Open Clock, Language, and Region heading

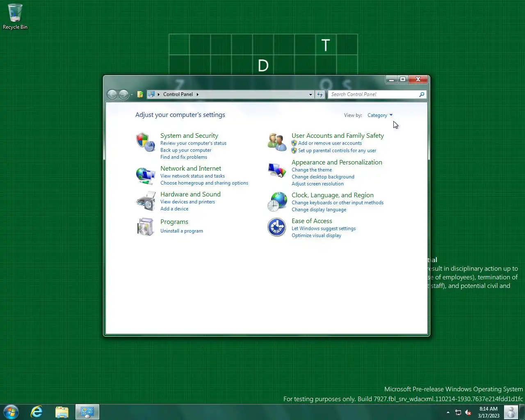pos(333,195)
